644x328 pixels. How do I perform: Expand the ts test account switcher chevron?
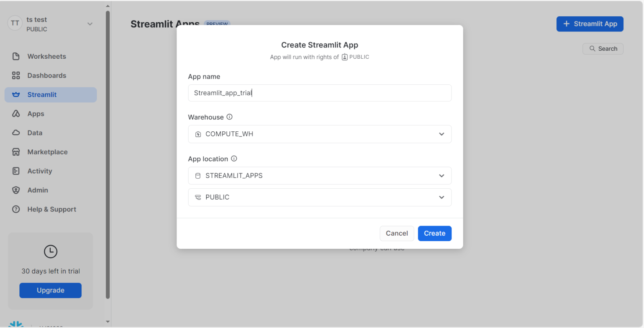tap(90, 24)
